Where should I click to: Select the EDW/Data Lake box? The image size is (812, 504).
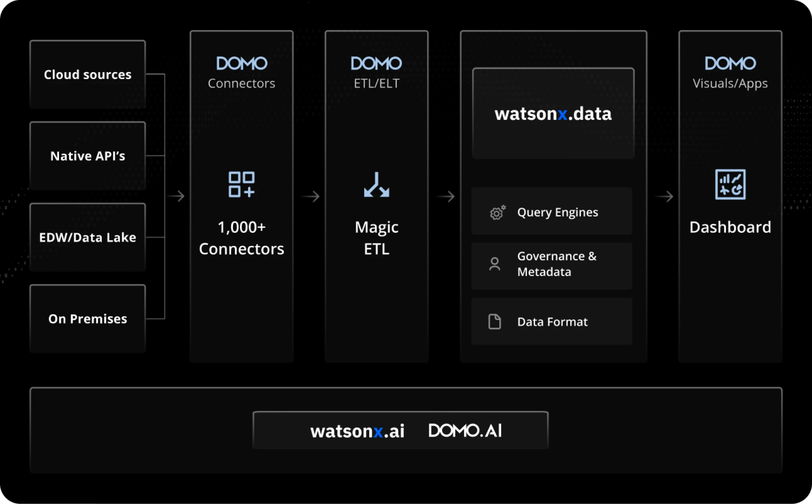pos(88,237)
